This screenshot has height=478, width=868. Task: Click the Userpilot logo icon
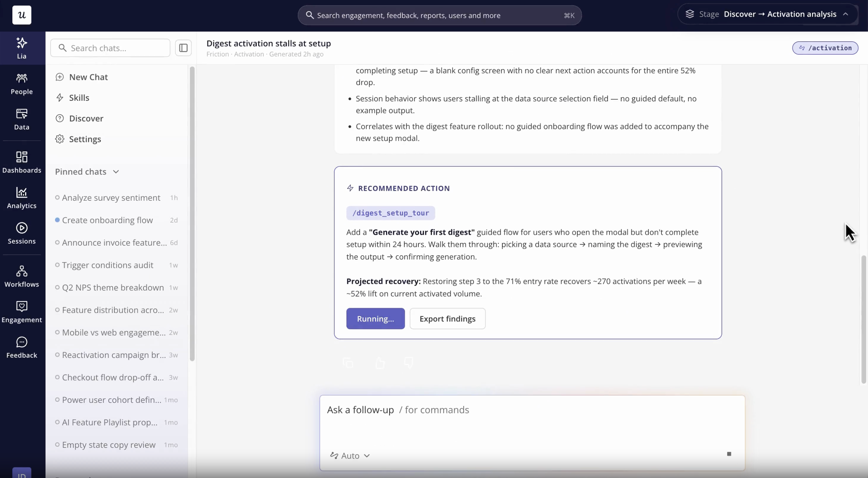pos(22,15)
